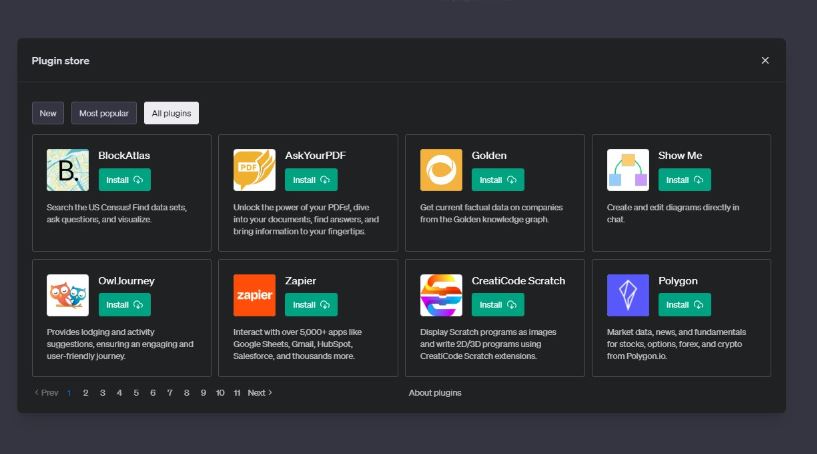Jump to page 6 of plugins
The image size is (817, 454).
pyautogui.click(x=153, y=392)
